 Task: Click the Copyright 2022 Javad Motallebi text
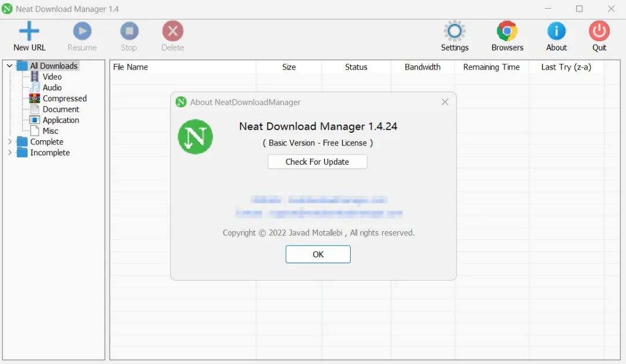(x=319, y=232)
